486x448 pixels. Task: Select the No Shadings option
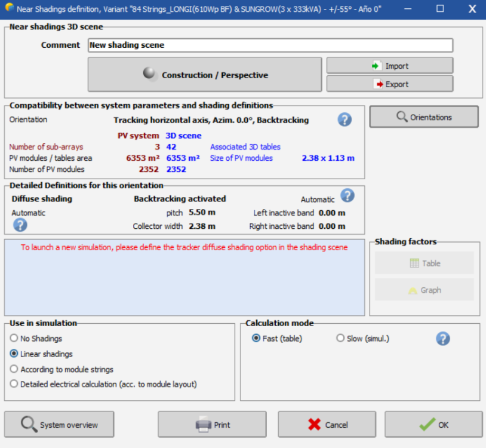coord(14,339)
